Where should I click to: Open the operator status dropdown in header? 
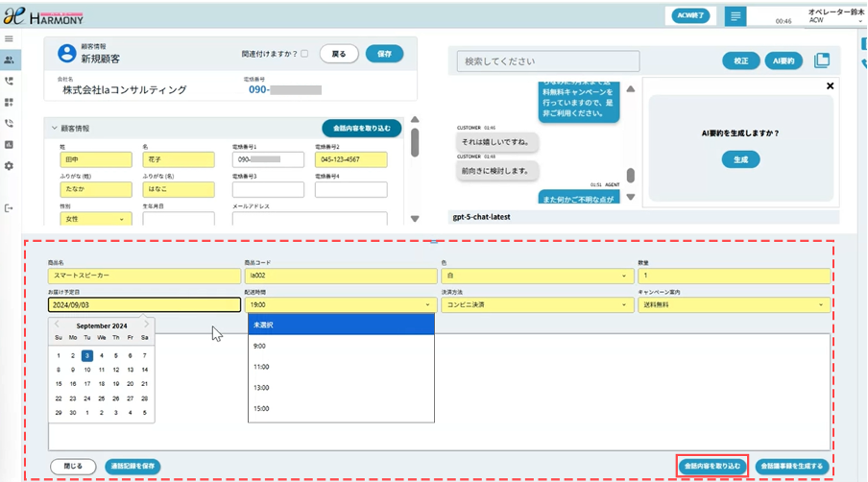tap(860, 20)
